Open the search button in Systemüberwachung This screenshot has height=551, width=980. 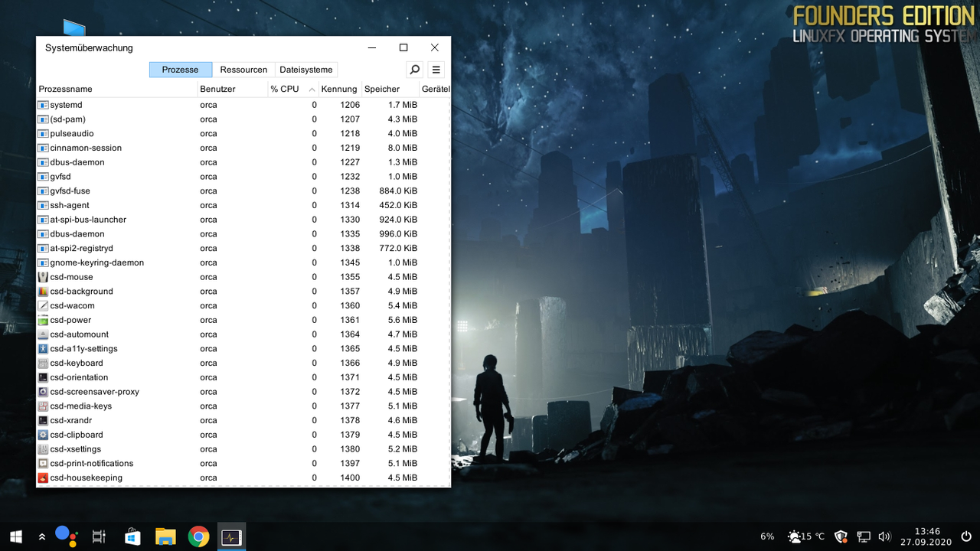click(414, 70)
